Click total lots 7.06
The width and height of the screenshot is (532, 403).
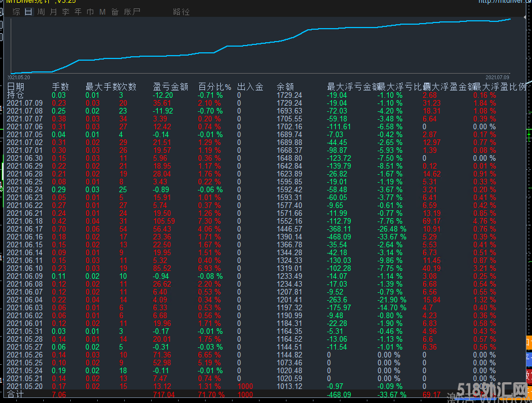59,395
